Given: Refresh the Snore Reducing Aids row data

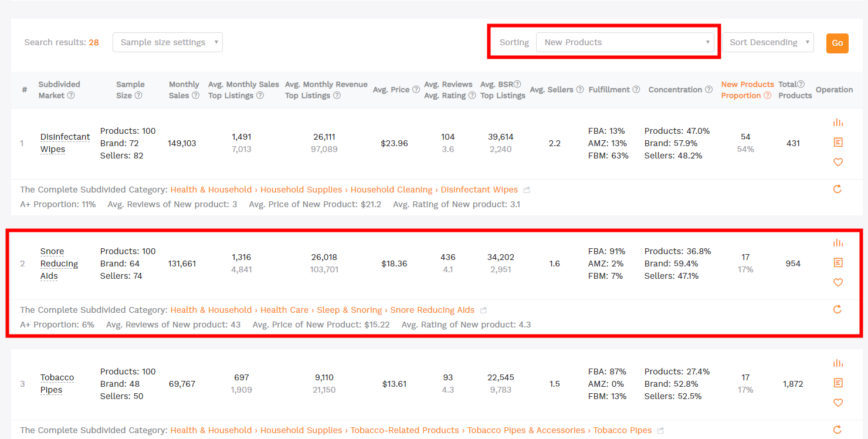Looking at the screenshot, I should point(837,309).
